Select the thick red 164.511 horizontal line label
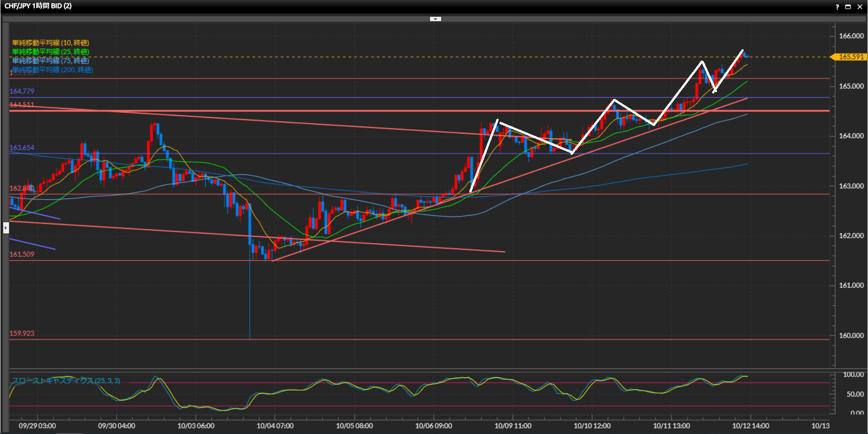The image size is (868, 434). pyautogui.click(x=22, y=105)
